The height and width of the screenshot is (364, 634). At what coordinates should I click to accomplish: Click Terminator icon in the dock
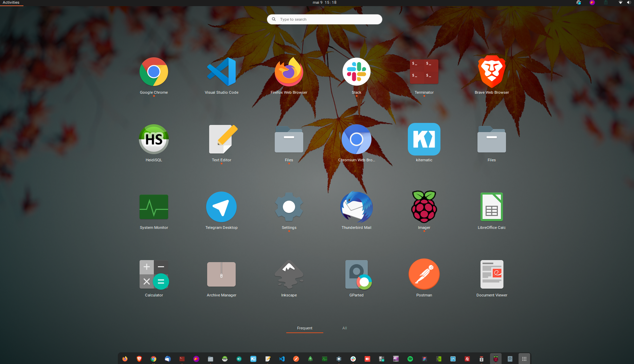coord(182,359)
